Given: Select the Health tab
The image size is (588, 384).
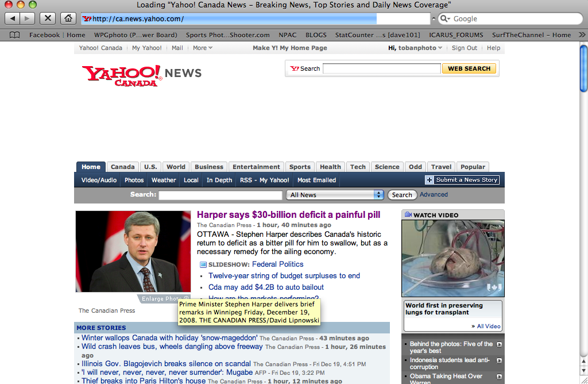Looking at the screenshot, I should (330, 167).
